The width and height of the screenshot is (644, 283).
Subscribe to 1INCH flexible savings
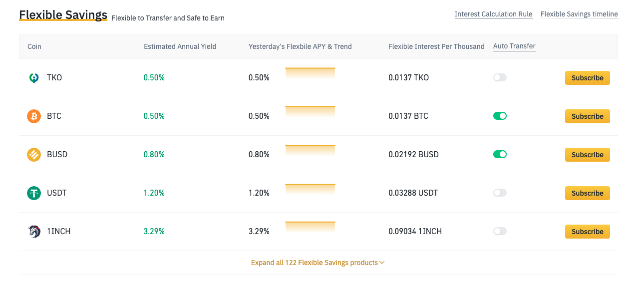588,232
